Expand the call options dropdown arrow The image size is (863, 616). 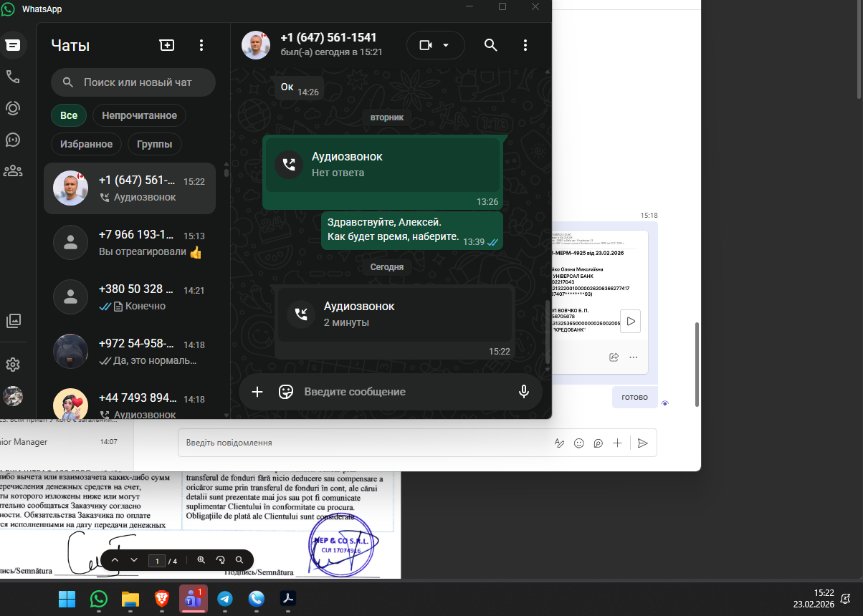(x=446, y=45)
